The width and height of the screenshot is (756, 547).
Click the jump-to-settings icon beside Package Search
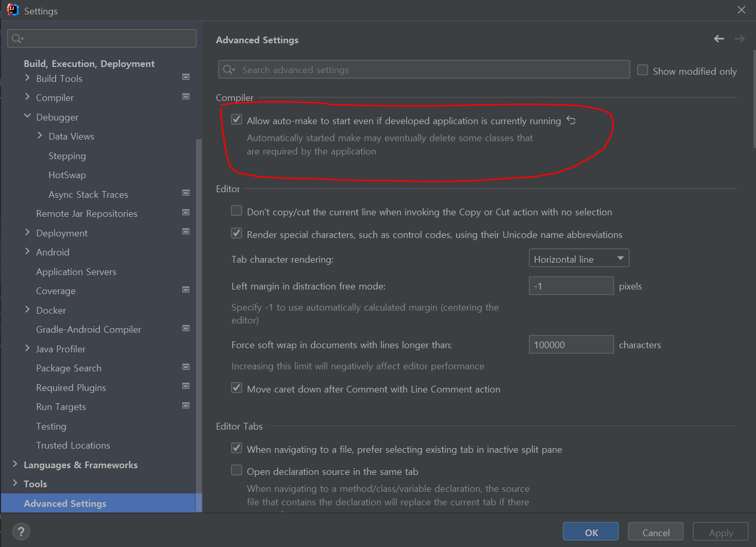click(x=186, y=367)
